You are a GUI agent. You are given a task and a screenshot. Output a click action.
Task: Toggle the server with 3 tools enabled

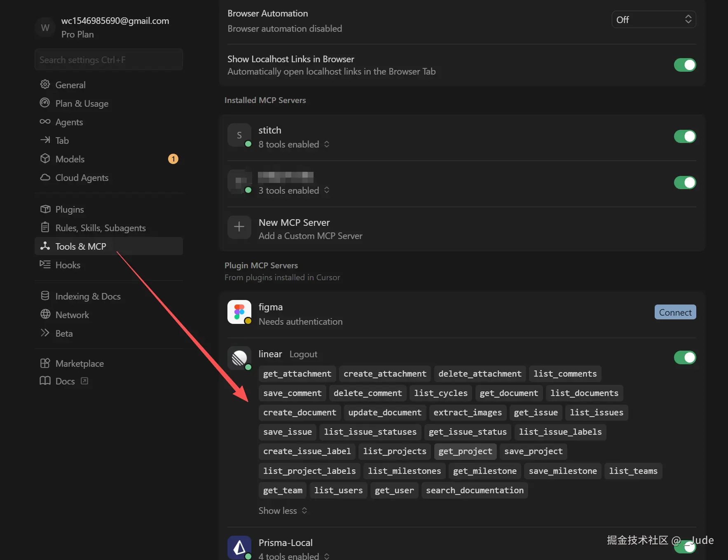[685, 183]
